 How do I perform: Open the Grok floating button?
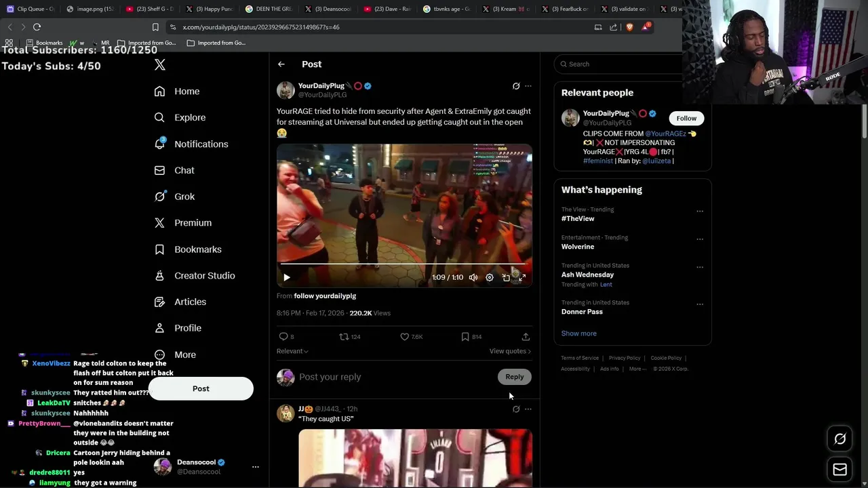point(840,439)
